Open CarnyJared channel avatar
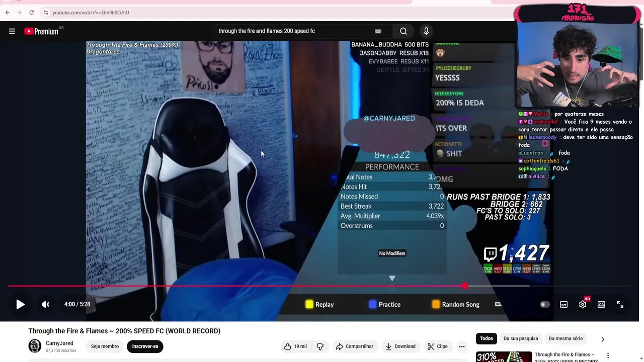644x362 pixels. click(35, 346)
